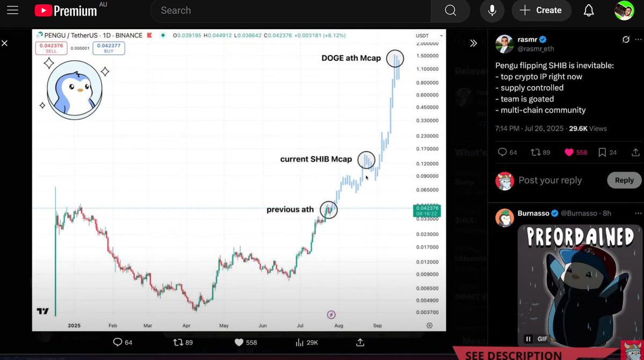Click reply avatar beside Post your reply
The image size is (644, 360).
tap(505, 181)
